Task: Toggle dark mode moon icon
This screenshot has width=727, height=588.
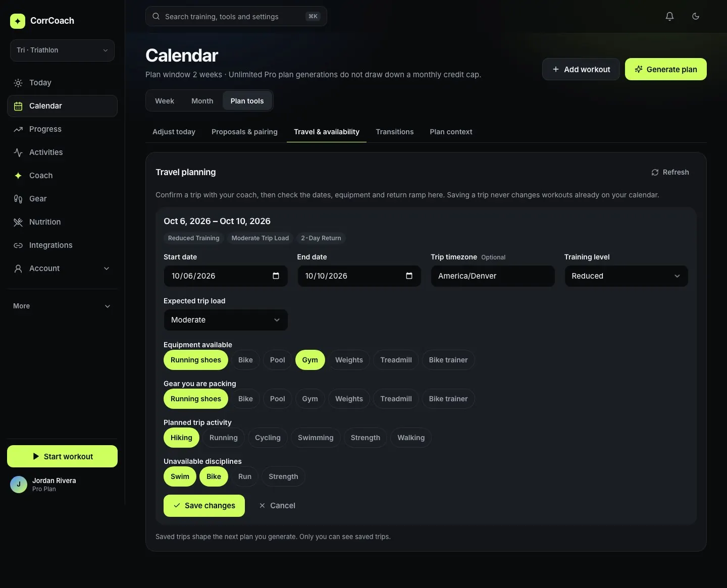Action: click(695, 16)
